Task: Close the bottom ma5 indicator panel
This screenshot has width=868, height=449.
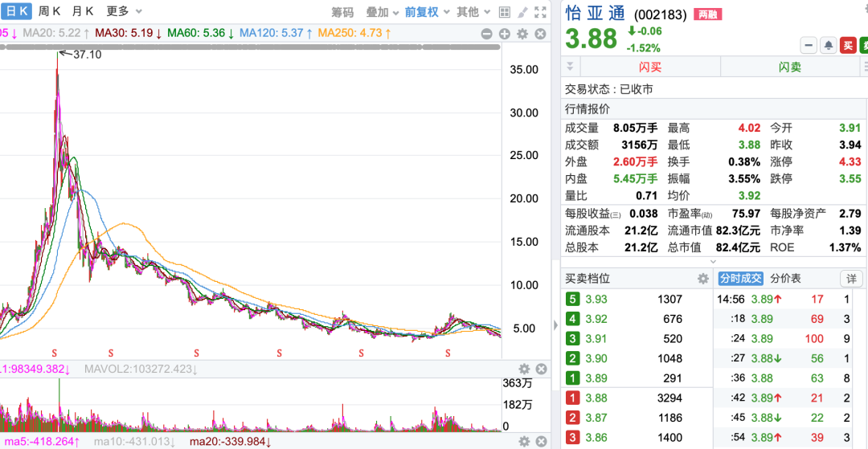Action: [541, 441]
